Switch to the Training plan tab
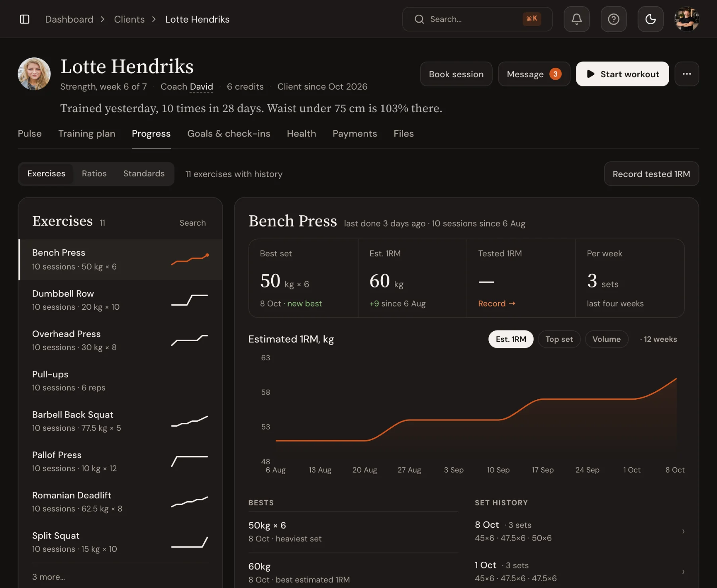Screen dimensions: 717x588 tap(87, 134)
